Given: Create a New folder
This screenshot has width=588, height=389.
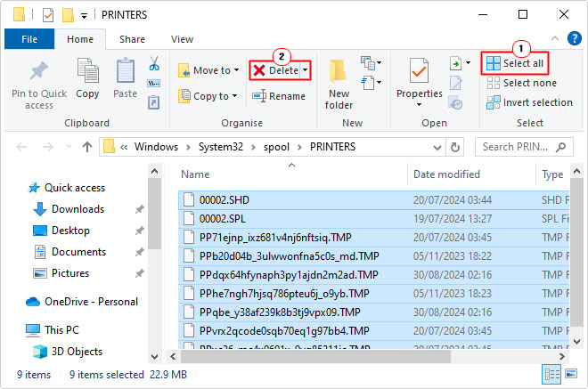Looking at the screenshot, I should 339,85.
